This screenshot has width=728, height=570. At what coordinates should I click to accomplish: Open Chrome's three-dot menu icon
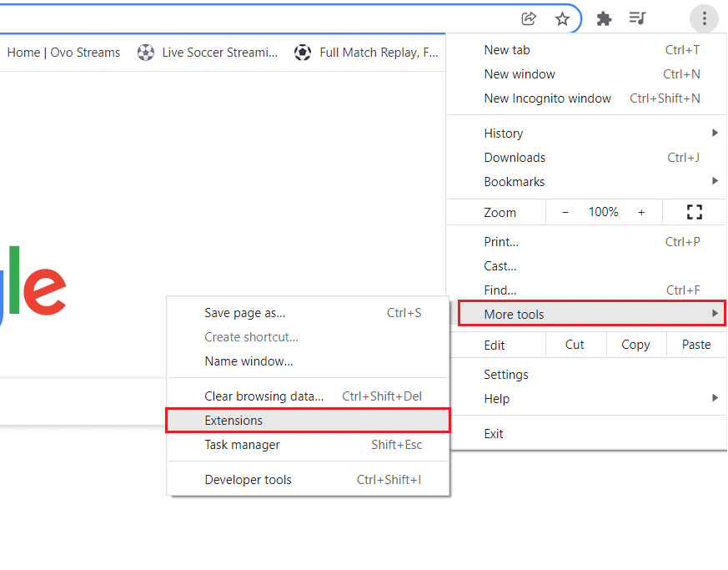(704, 18)
